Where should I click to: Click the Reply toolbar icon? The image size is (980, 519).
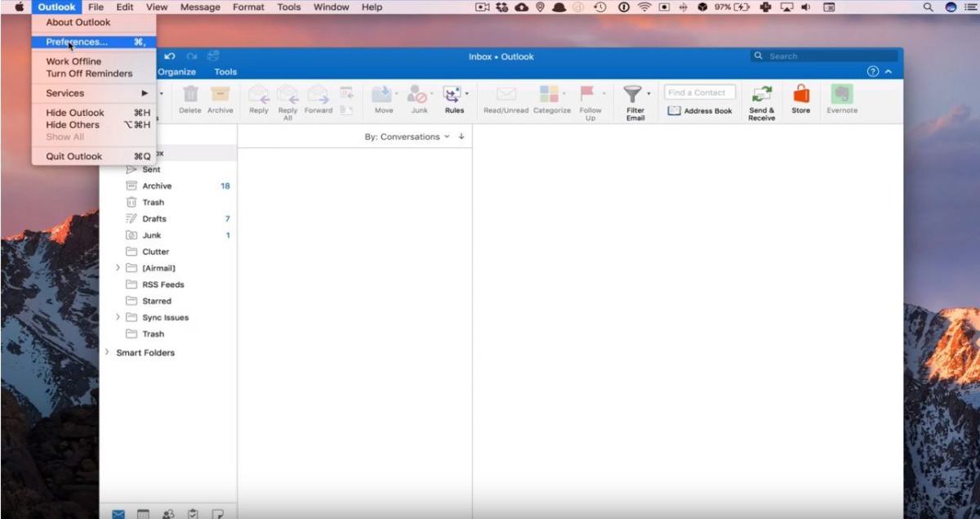point(259,95)
